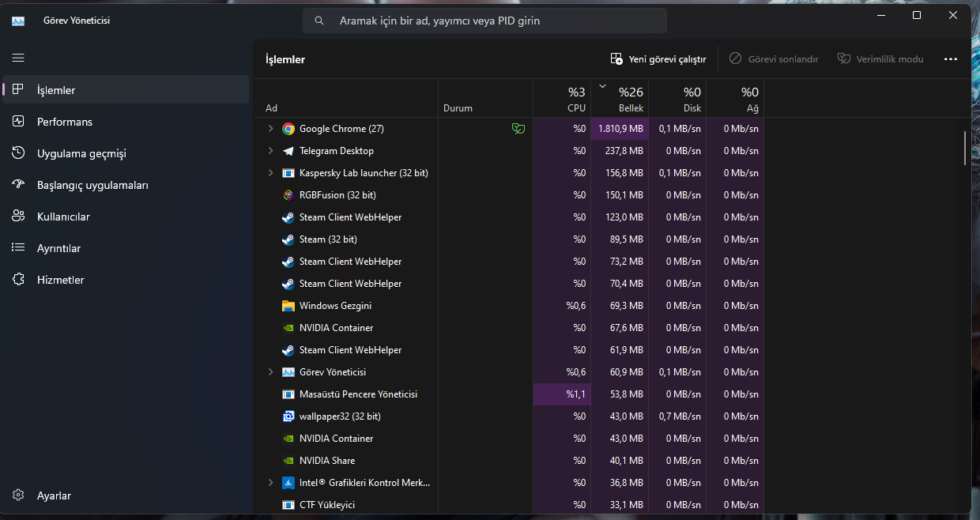
Task: Click the 237,8 MB memory cell
Action: [x=619, y=151]
